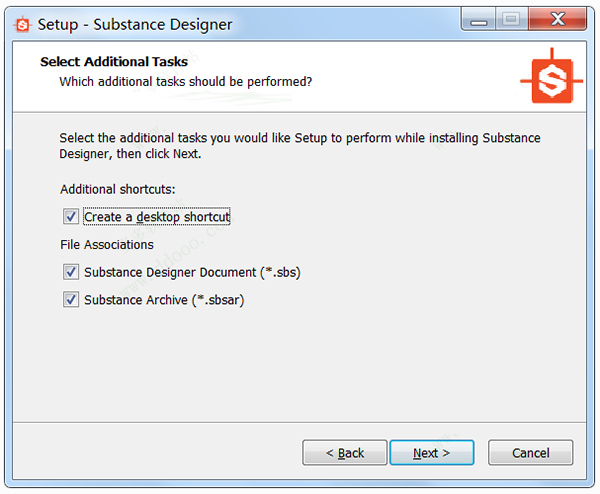This screenshot has width=600, height=494.
Task: Go to the previous step with Back
Action: click(344, 453)
